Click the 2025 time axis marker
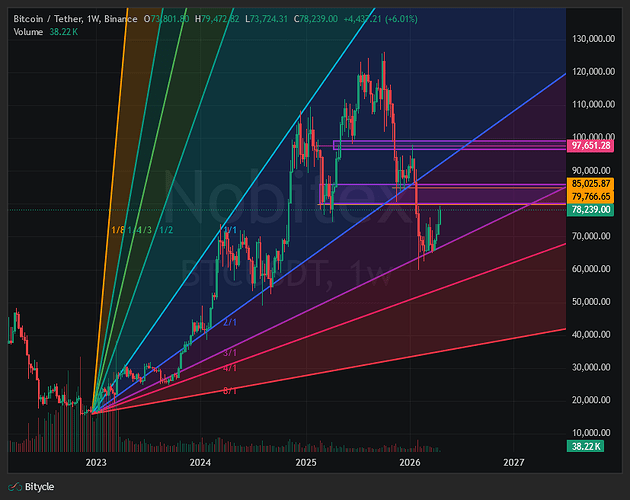The height and width of the screenshot is (500, 630). pyautogui.click(x=306, y=463)
